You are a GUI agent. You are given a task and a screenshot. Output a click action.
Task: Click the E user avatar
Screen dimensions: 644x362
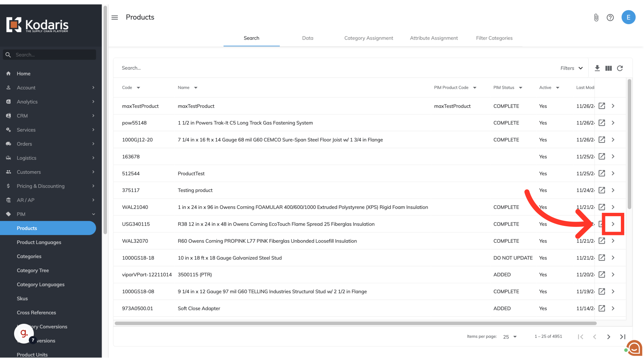coord(628,17)
